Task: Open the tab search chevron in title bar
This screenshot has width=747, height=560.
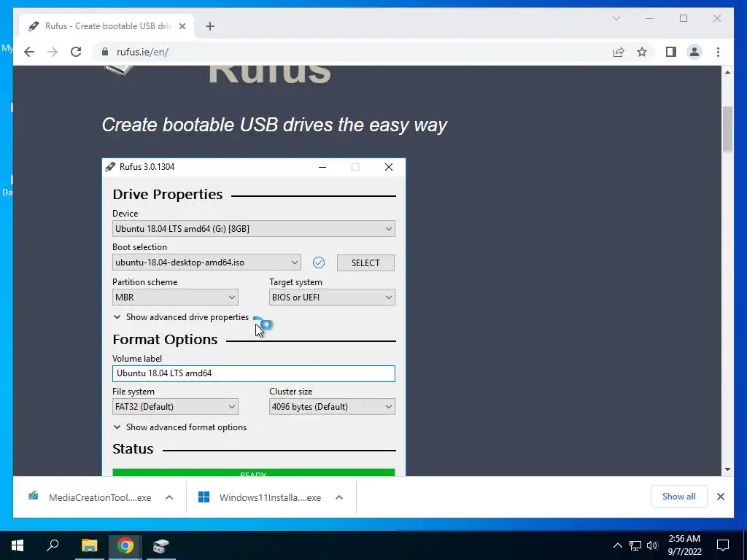Action: click(616, 18)
